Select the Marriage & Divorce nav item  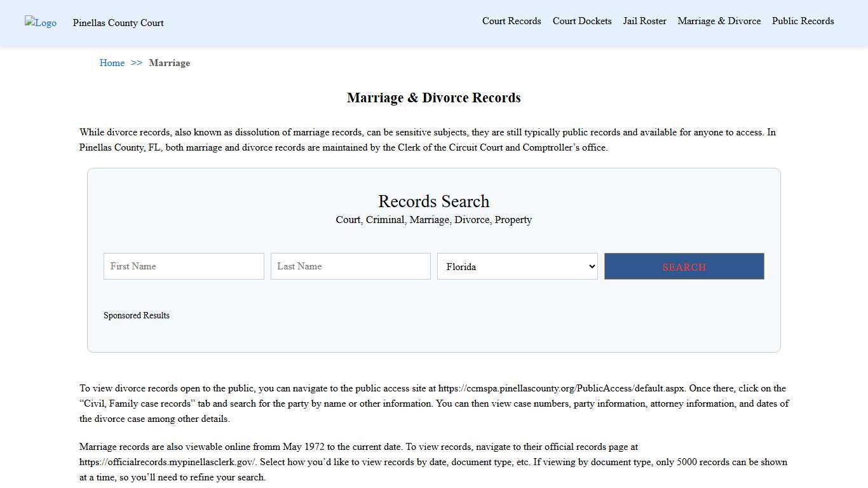[719, 21]
